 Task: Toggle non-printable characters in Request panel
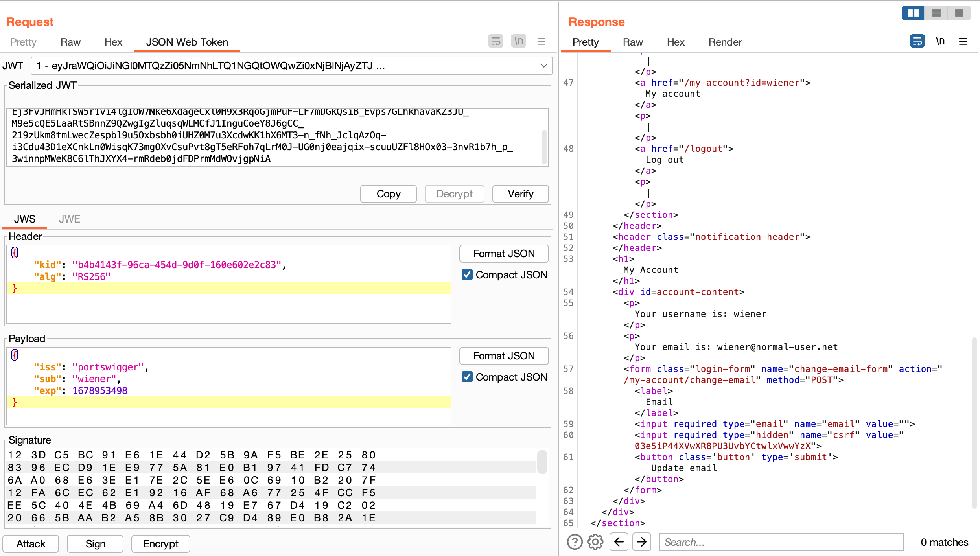(x=519, y=41)
